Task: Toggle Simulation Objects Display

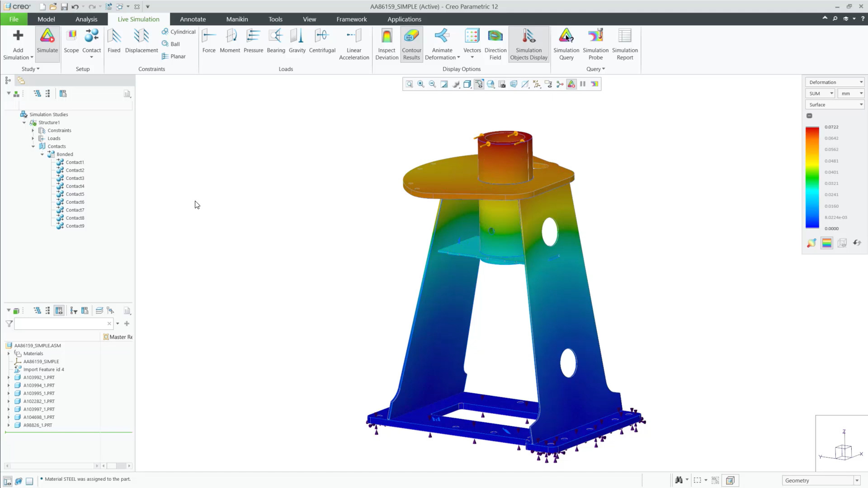Action: coord(528,44)
